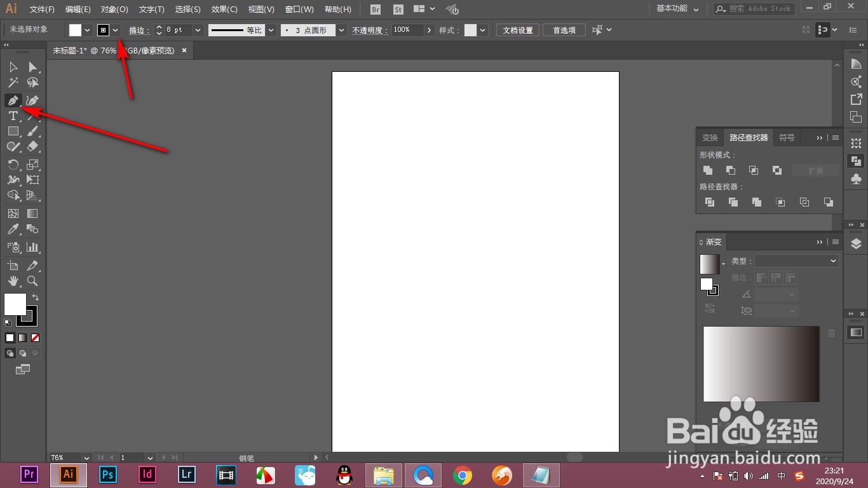Open stroke weight dropdown
Screen dimensions: 868x488
(x=198, y=30)
